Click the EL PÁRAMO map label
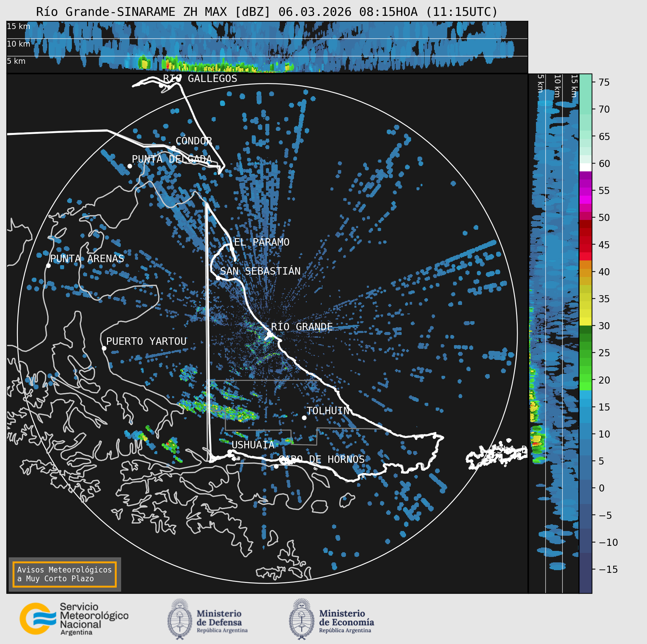 pos(262,242)
